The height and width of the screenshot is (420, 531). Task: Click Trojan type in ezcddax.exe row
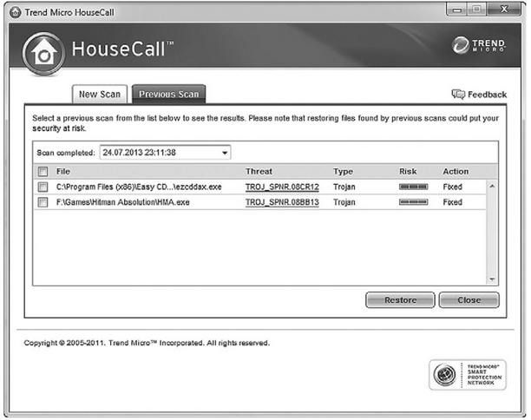click(344, 187)
